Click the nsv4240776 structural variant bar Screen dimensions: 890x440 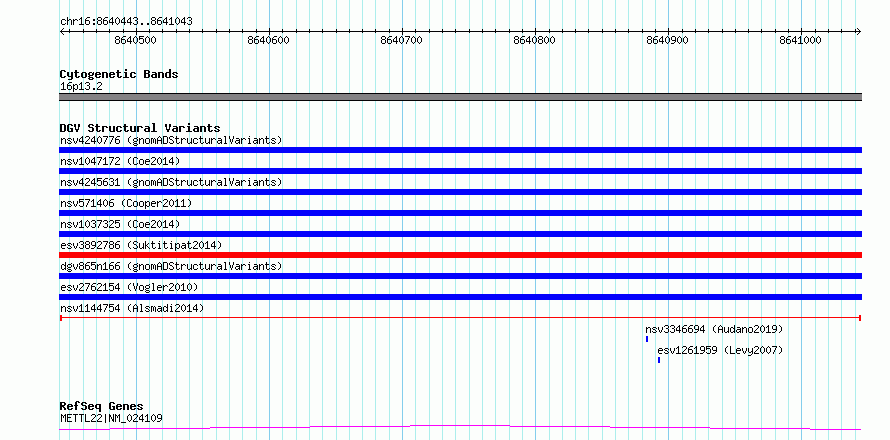460,150
